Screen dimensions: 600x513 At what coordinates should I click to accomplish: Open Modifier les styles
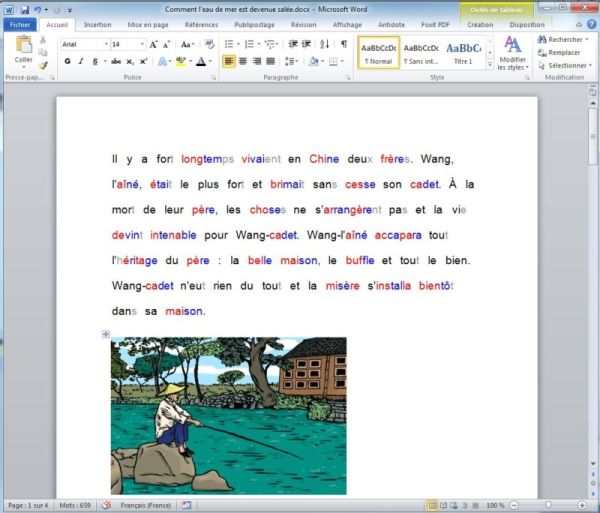pyautogui.click(x=514, y=53)
